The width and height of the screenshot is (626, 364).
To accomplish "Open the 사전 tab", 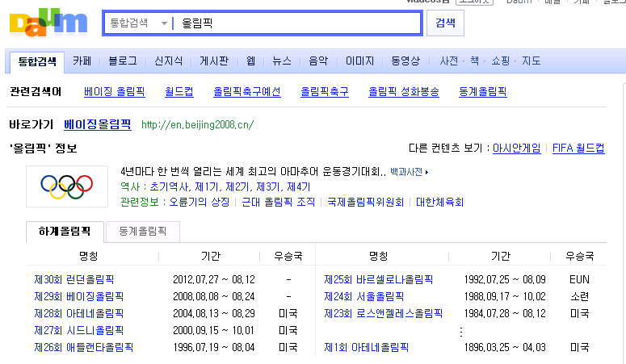I will click(449, 61).
